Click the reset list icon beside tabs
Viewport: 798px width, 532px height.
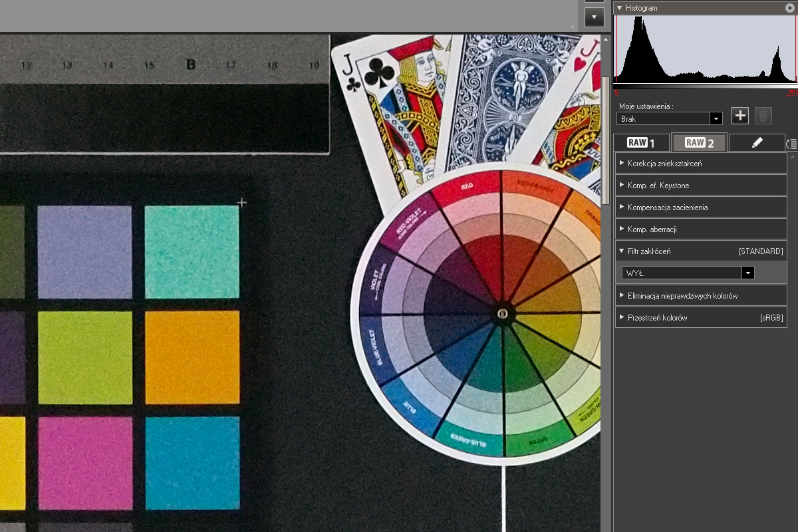click(791, 143)
